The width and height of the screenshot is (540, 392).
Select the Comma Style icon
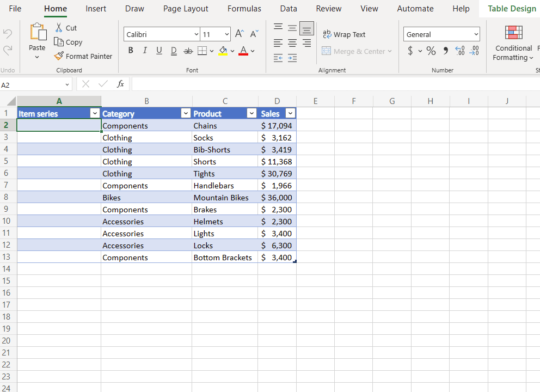pyautogui.click(x=446, y=51)
